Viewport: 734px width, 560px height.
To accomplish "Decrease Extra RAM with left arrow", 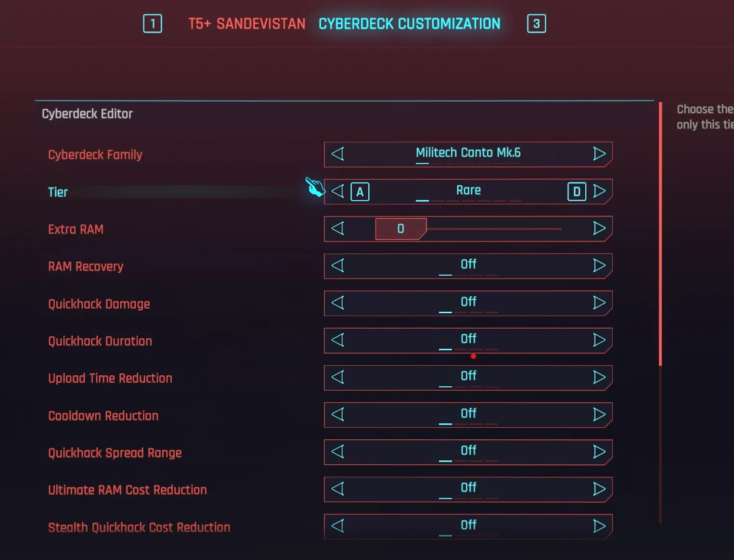I will 338,229.
